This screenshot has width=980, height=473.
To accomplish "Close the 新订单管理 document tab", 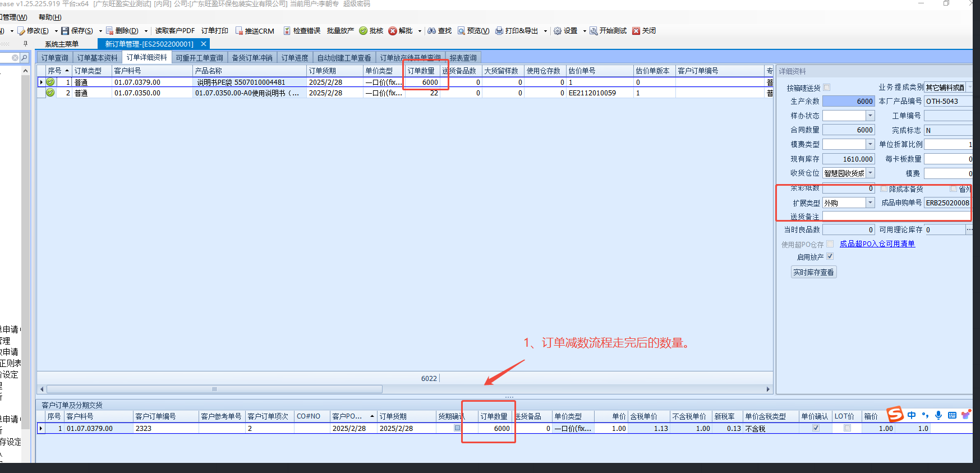I will pos(204,44).
